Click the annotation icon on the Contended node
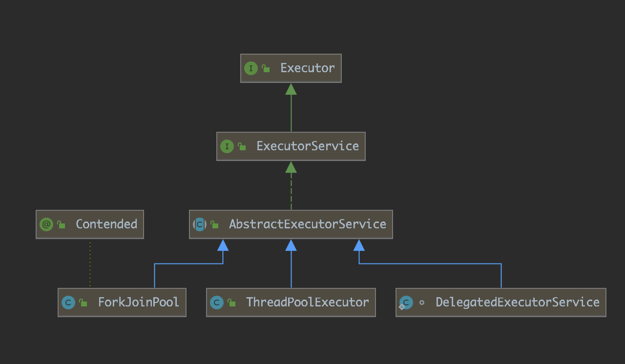Image resolution: width=625 pixels, height=364 pixels. tap(46, 224)
